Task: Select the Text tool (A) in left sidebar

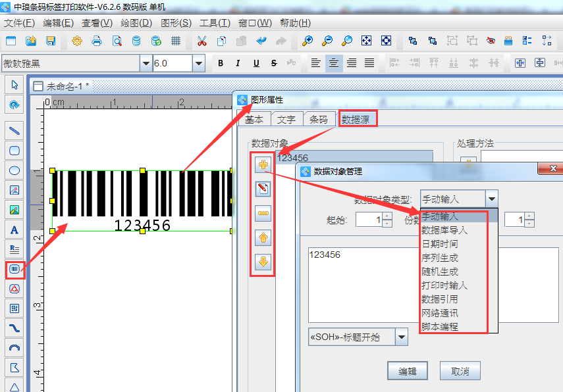Action: pos(14,229)
